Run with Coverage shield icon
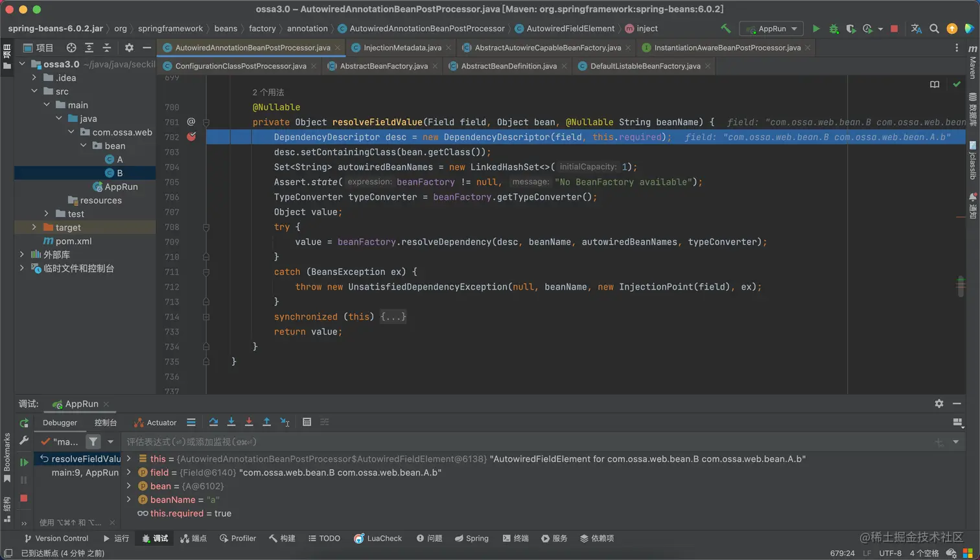980x560 pixels. click(851, 29)
